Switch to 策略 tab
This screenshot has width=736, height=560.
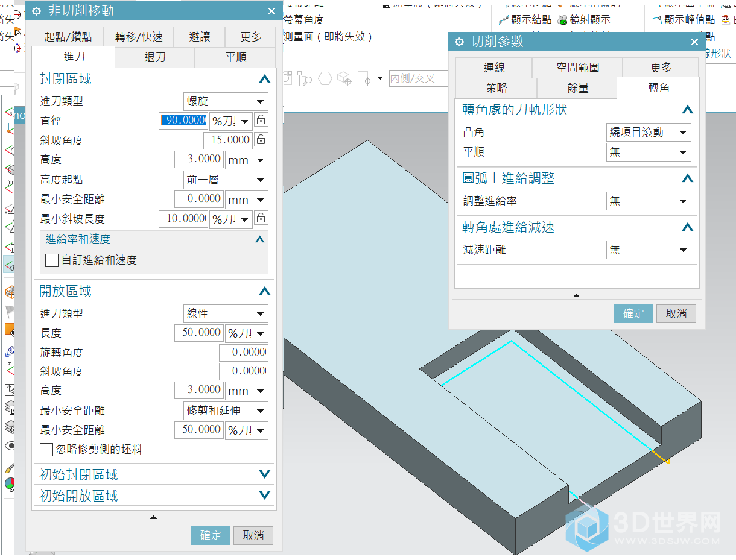(496, 88)
